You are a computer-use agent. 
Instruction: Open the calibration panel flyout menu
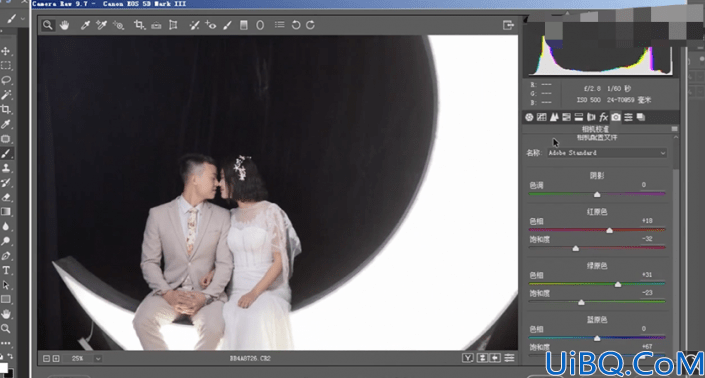[674, 129]
